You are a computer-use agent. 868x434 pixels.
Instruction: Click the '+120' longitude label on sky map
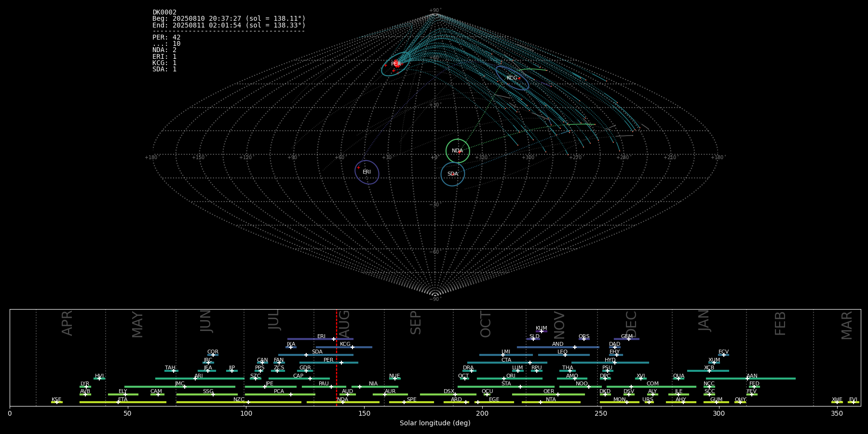(x=245, y=158)
